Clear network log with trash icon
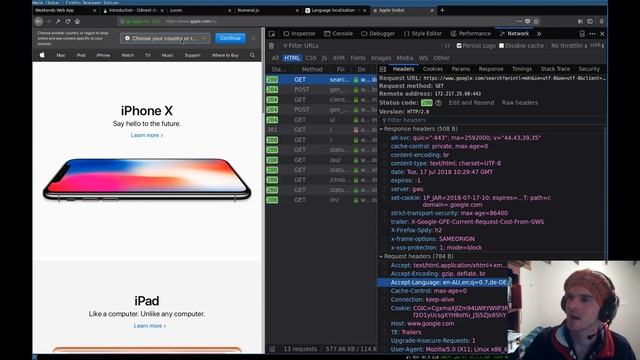This screenshot has width=640, height=360. point(272,46)
